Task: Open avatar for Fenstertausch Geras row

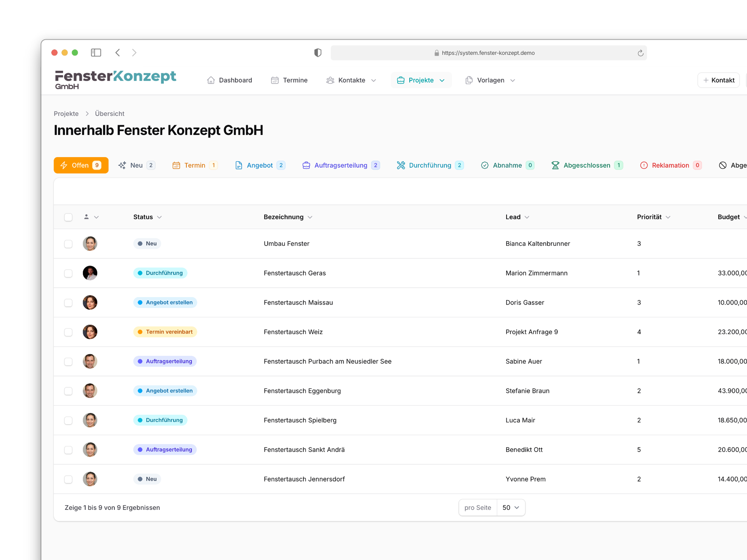Action: coord(90,273)
